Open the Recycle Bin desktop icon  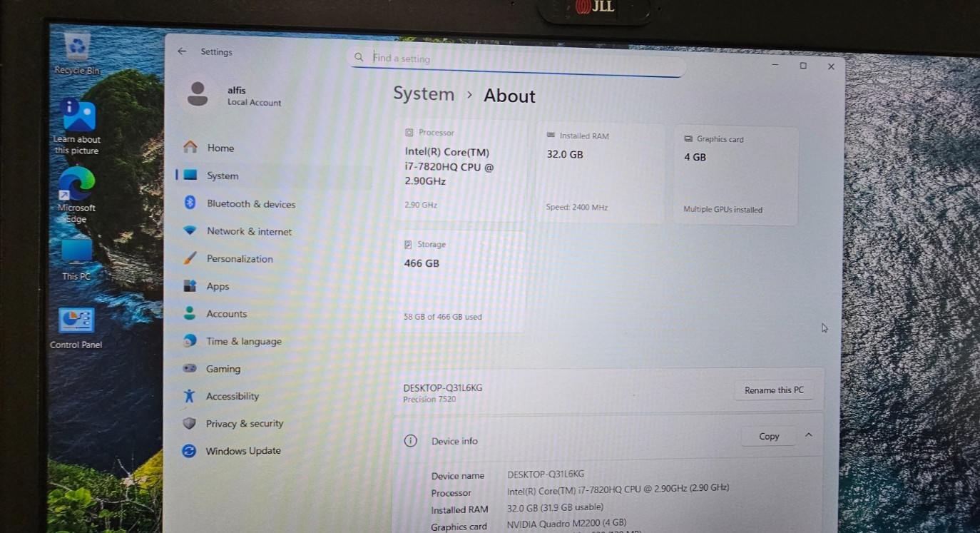coord(76,54)
